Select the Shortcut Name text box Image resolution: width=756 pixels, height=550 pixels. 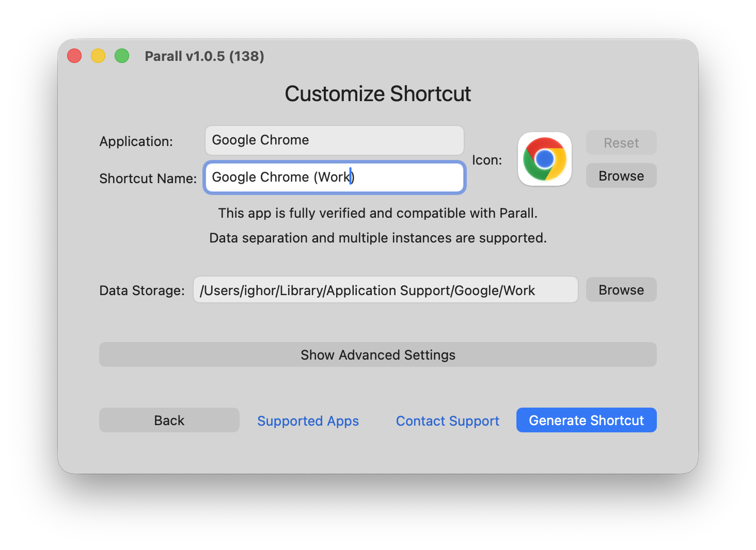(334, 177)
